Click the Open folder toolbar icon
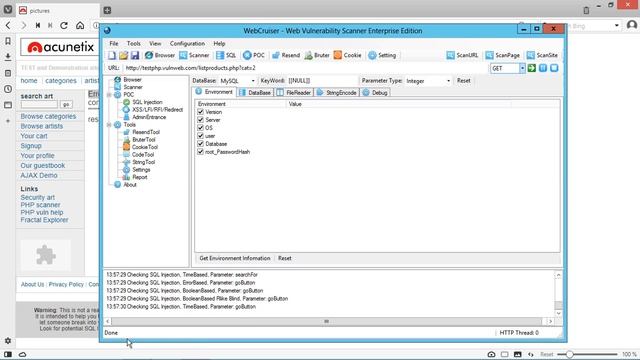 pos(123,55)
